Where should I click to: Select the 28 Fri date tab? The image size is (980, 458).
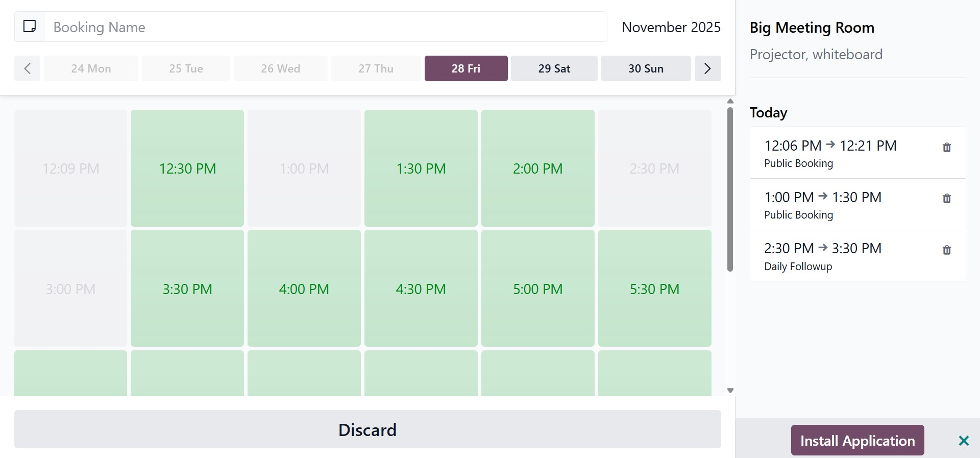pyautogui.click(x=465, y=68)
